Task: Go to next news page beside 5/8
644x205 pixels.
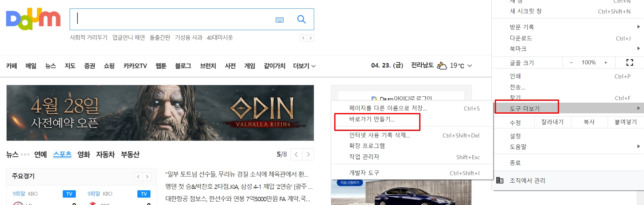Action: tap(308, 154)
